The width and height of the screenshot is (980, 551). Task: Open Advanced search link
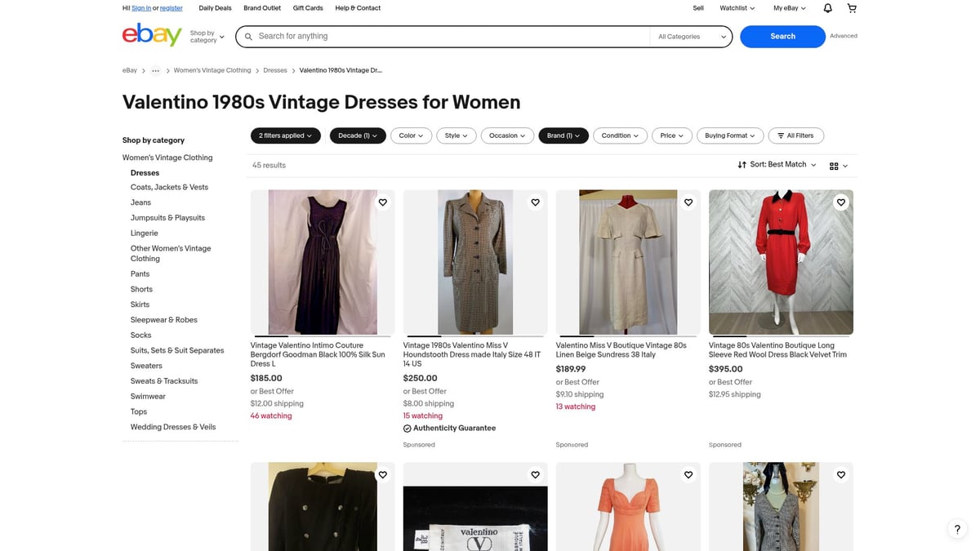pyautogui.click(x=844, y=36)
